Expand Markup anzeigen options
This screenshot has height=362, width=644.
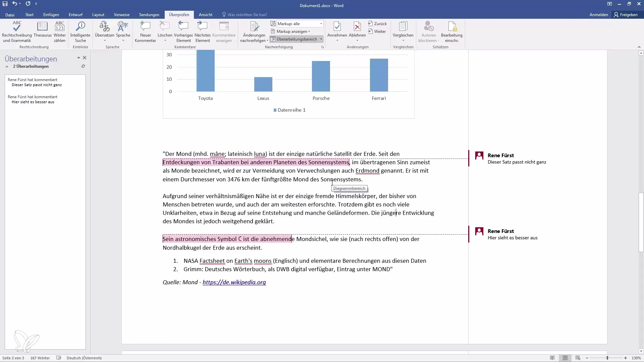(x=290, y=32)
